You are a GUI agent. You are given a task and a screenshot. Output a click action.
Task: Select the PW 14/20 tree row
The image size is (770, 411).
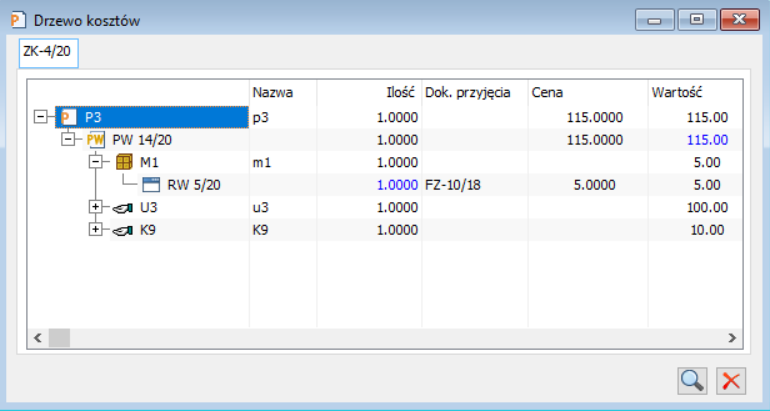click(x=142, y=140)
